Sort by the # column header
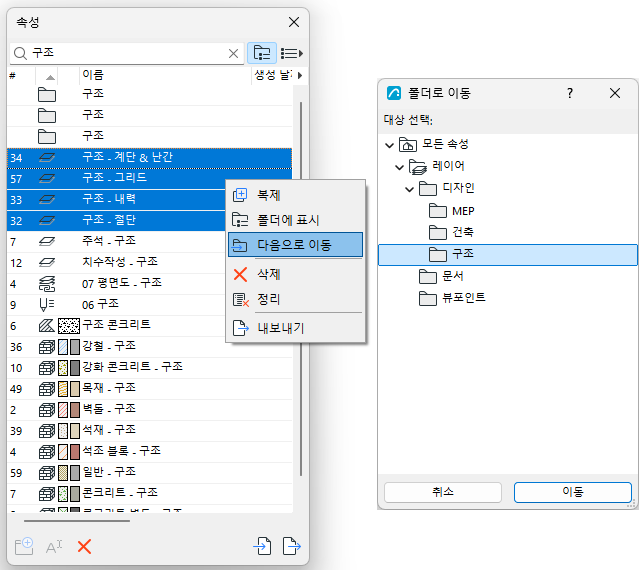The width and height of the screenshot is (642, 570). (x=21, y=75)
